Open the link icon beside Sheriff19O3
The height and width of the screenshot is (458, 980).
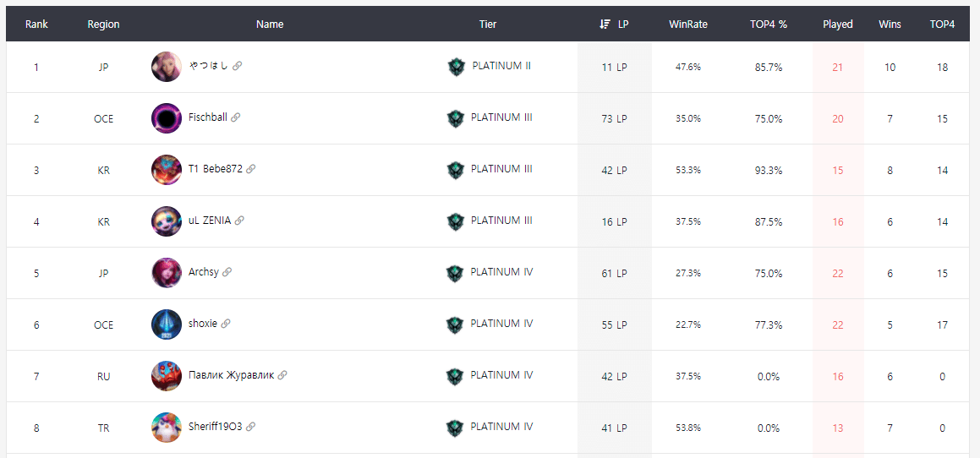[251, 427]
